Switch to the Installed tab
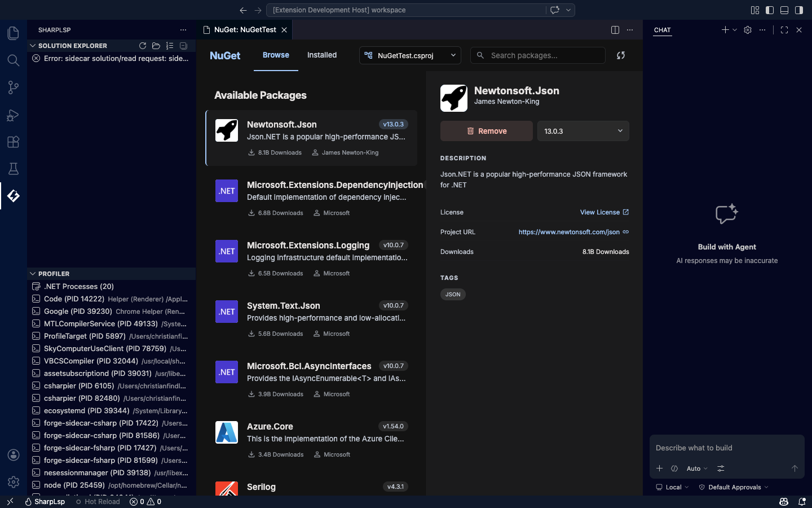Image resolution: width=812 pixels, height=508 pixels. tap(322, 55)
